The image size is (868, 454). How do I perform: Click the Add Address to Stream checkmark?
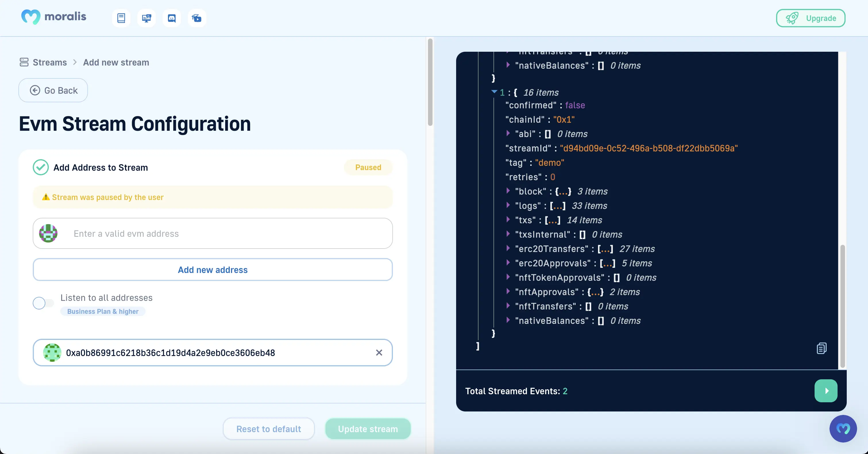click(41, 168)
